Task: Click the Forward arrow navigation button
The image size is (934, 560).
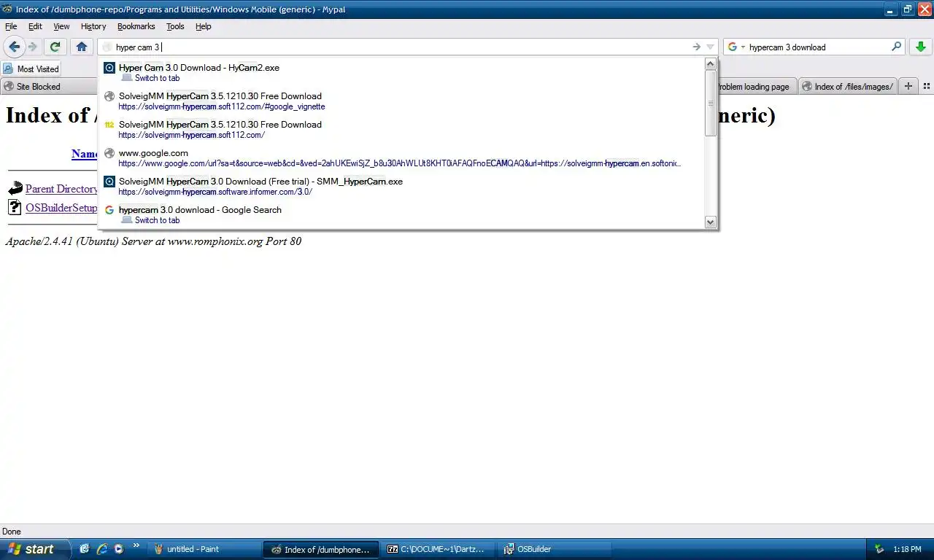Action: click(x=33, y=47)
